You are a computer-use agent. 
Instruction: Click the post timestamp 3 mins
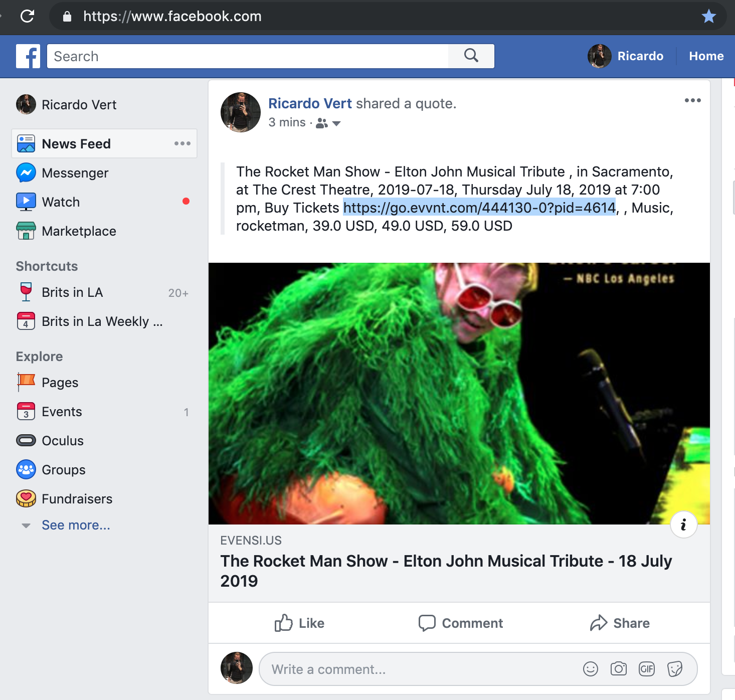click(x=287, y=122)
